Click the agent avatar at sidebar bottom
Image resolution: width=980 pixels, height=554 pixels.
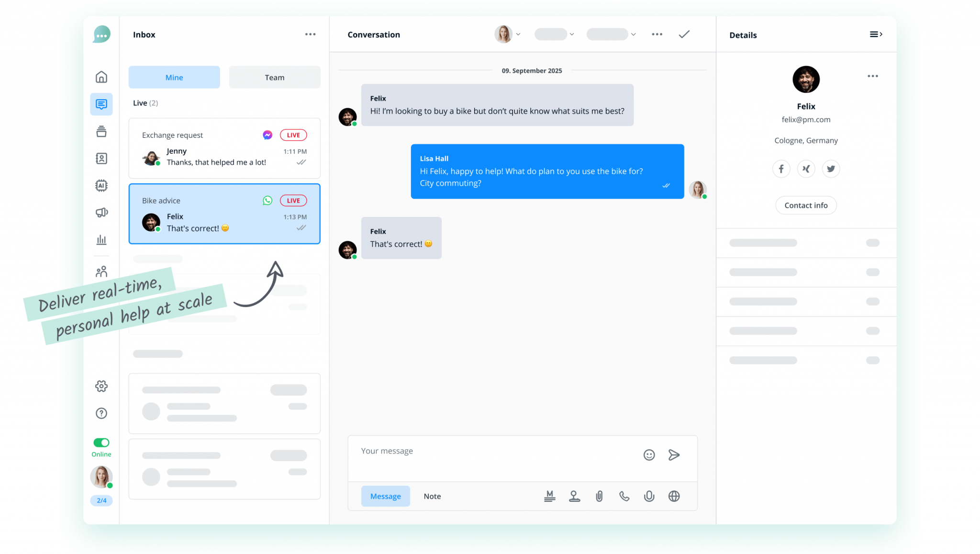coord(101,477)
